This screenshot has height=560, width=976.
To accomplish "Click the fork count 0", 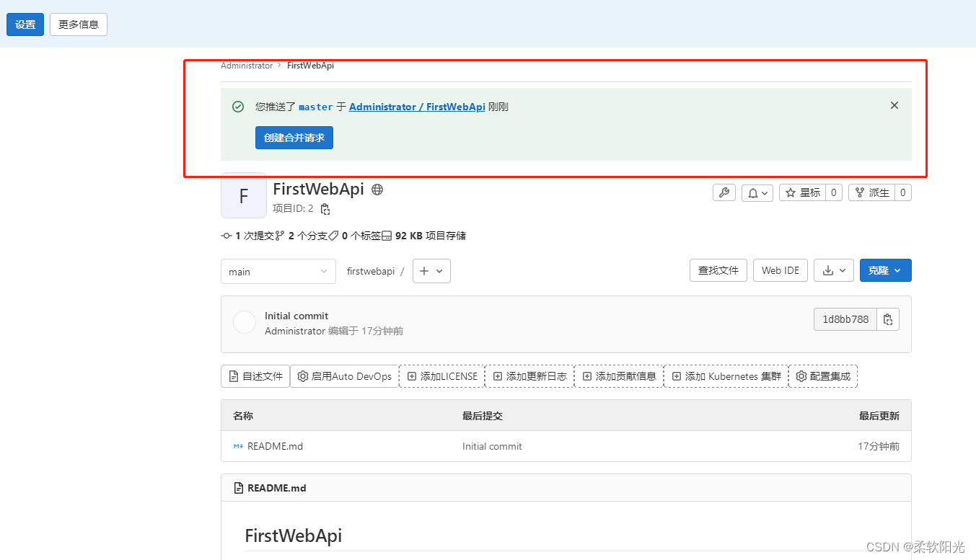I will coord(903,192).
